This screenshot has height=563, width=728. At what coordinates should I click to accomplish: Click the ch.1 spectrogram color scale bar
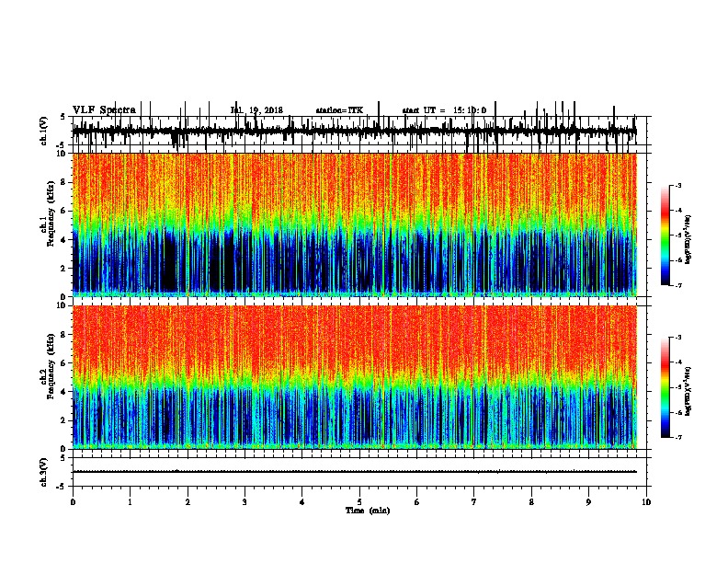665,236
